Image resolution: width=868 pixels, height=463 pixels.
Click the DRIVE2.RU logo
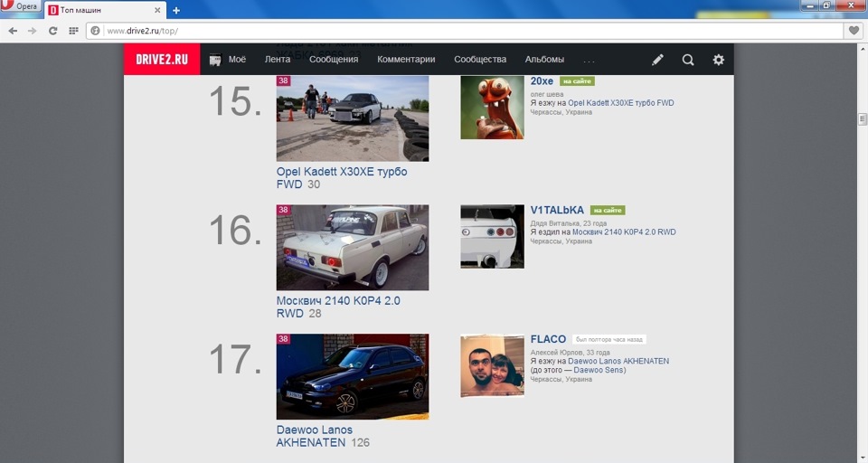tap(162, 60)
